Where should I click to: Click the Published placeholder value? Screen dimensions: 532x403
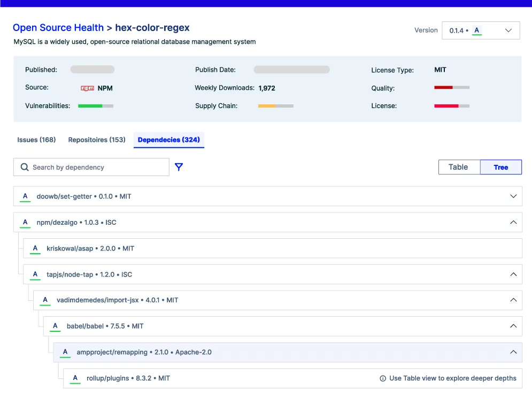click(92, 70)
